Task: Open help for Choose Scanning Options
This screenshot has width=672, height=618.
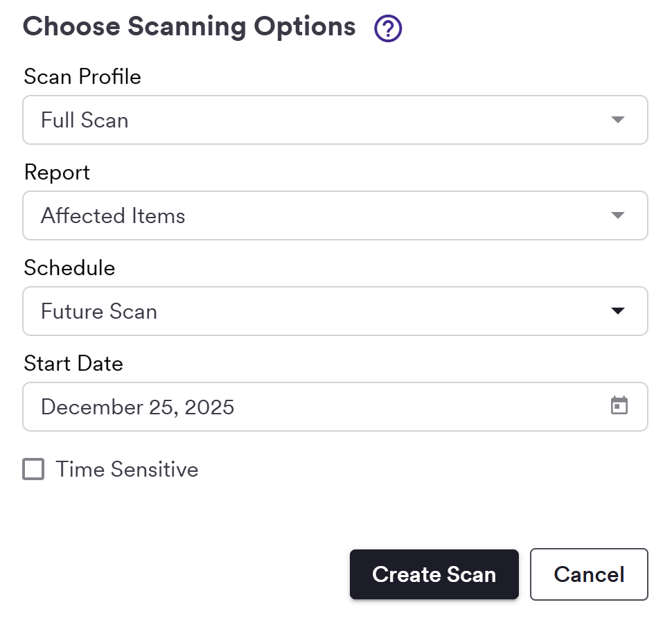Action: pyautogui.click(x=388, y=29)
